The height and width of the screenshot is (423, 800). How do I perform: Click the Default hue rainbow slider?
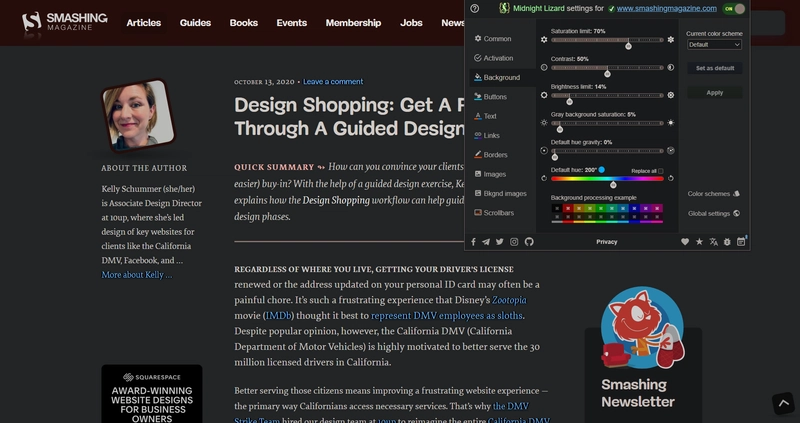pyautogui.click(x=607, y=179)
